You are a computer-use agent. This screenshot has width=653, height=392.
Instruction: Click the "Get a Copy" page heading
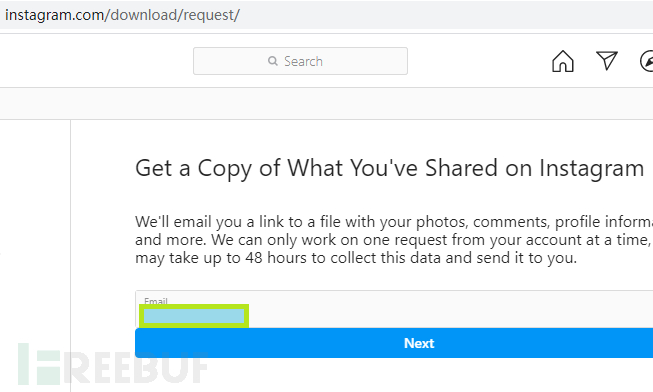tap(389, 168)
